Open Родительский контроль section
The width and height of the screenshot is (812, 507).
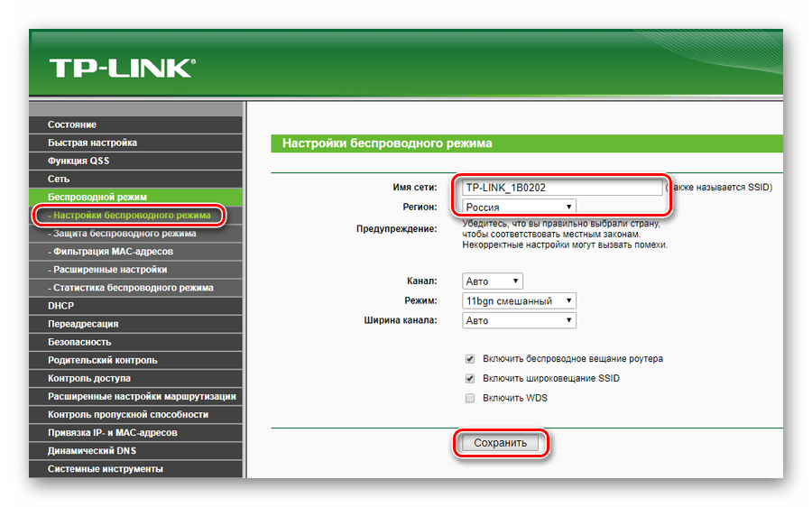[x=135, y=361]
